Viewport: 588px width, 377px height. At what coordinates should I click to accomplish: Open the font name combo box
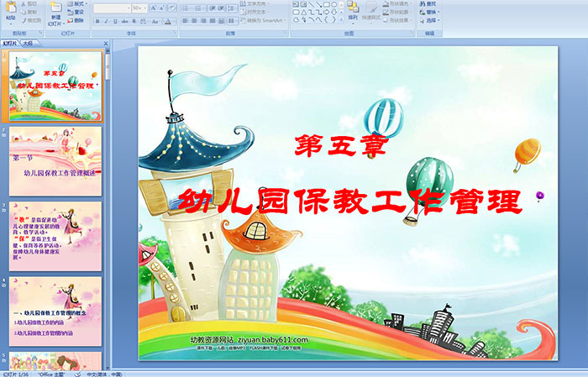click(x=112, y=8)
